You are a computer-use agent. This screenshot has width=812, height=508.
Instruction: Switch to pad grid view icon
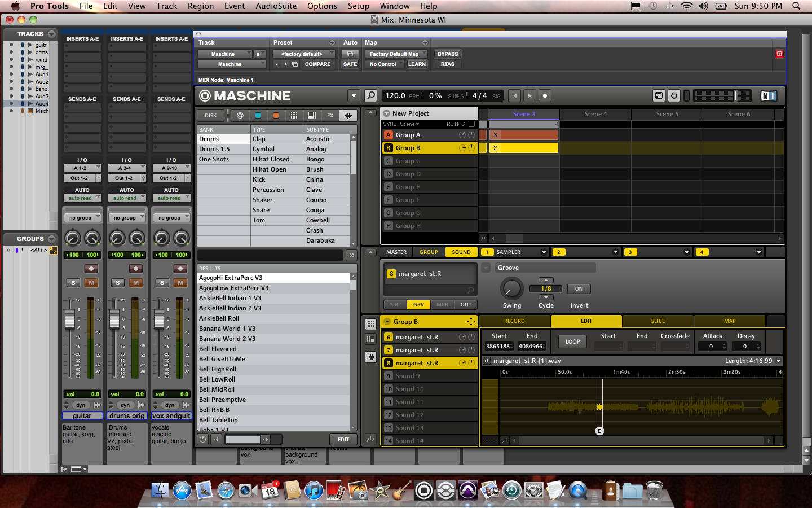pyautogui.click(x=370, y=324)
